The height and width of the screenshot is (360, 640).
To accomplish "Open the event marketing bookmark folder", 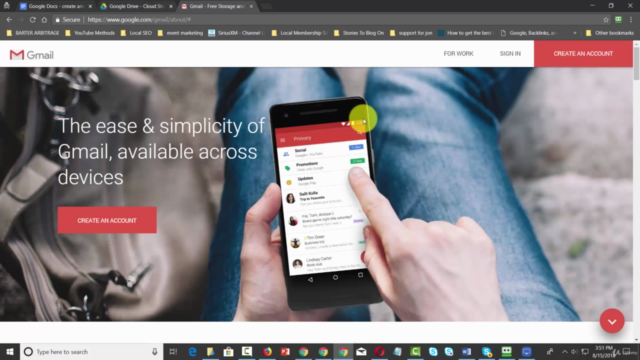I will 180,33.
